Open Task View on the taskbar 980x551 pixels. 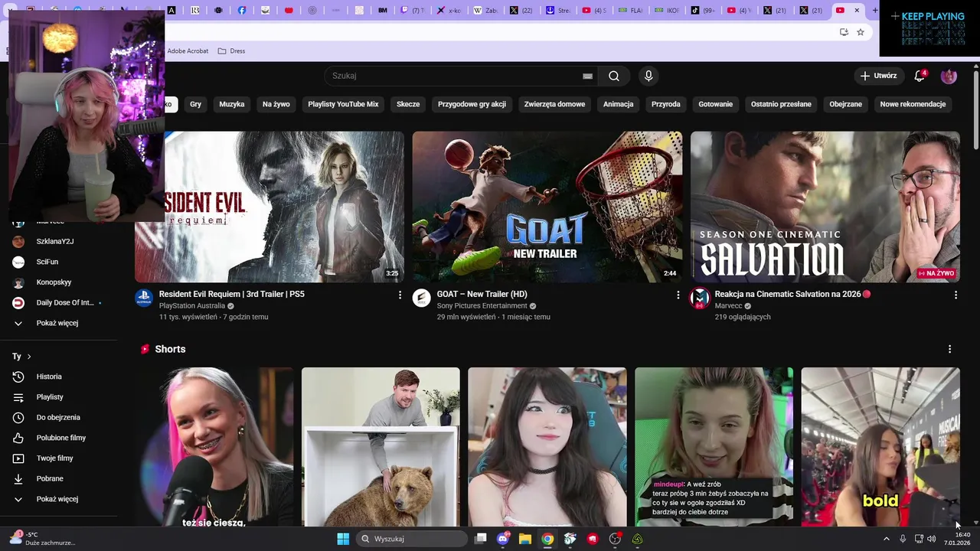coord(481,539)
